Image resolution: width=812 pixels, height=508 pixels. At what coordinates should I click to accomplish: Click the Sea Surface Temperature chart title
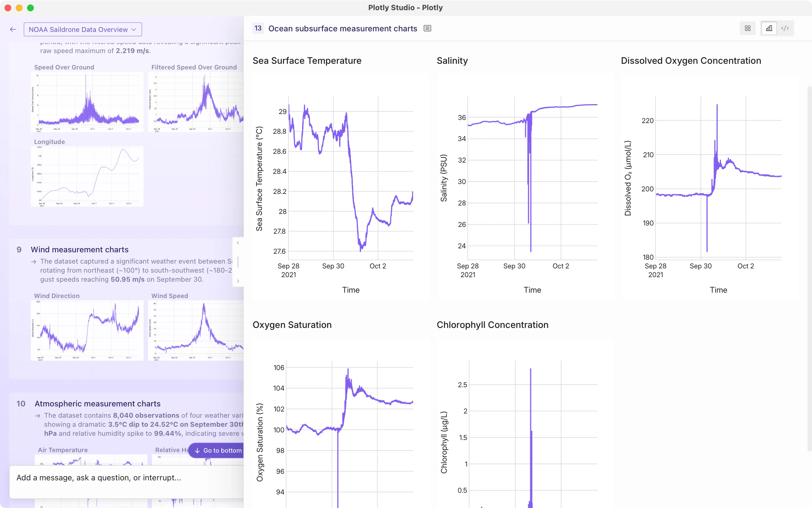307,60
